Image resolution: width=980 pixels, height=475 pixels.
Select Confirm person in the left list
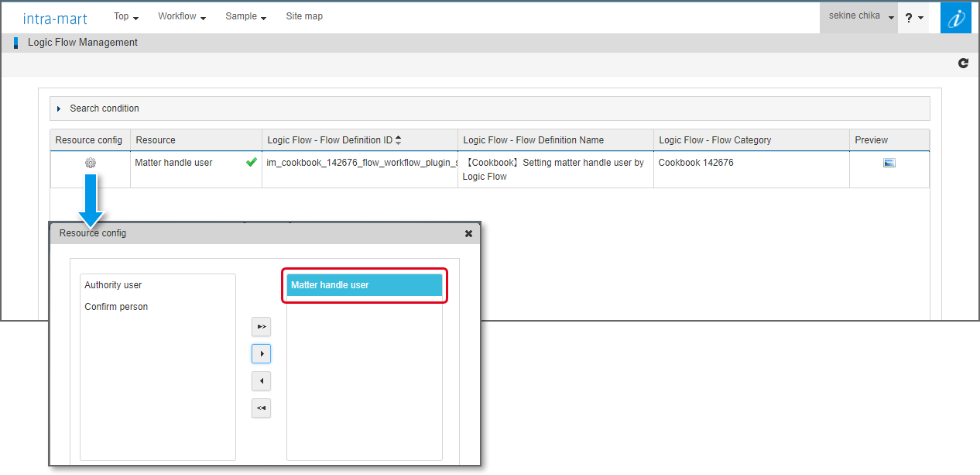click(x=116, y=307)
